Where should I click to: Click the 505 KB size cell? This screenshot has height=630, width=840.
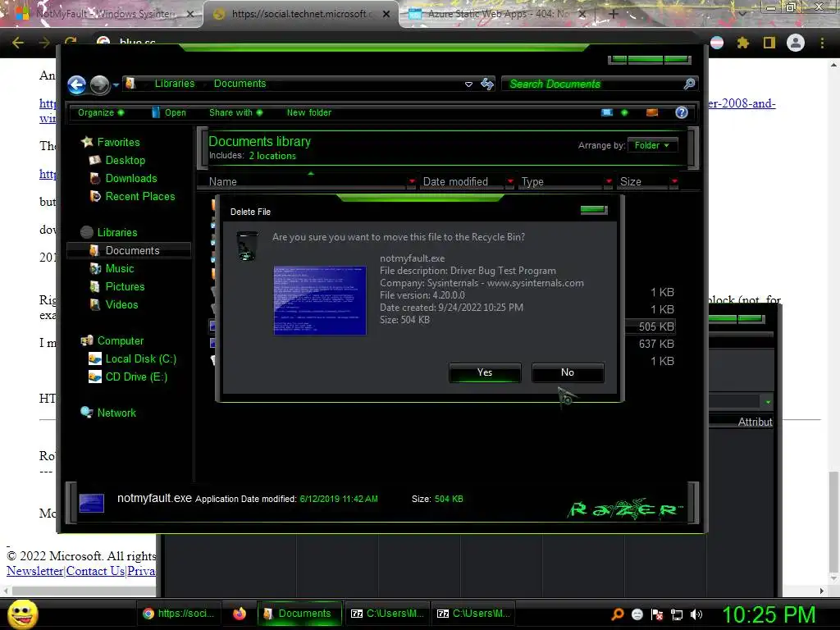[655, 326]
